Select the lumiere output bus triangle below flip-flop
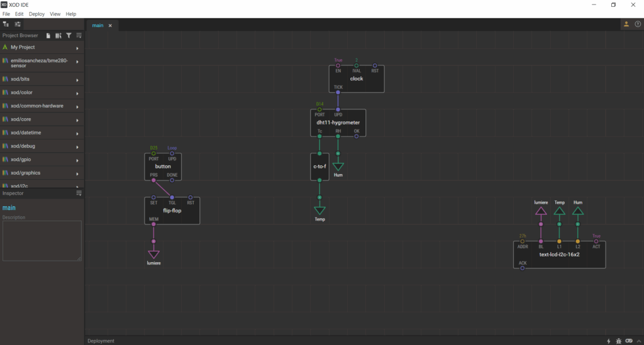This screenshot has height=345, width=644. (153, 255)
